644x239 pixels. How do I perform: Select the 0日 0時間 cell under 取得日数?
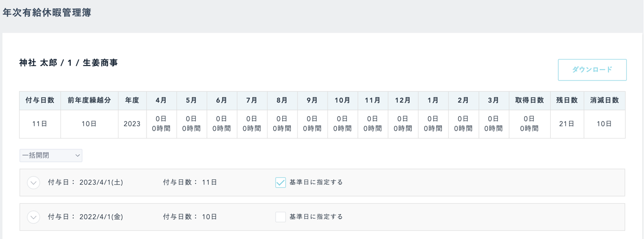530,124
